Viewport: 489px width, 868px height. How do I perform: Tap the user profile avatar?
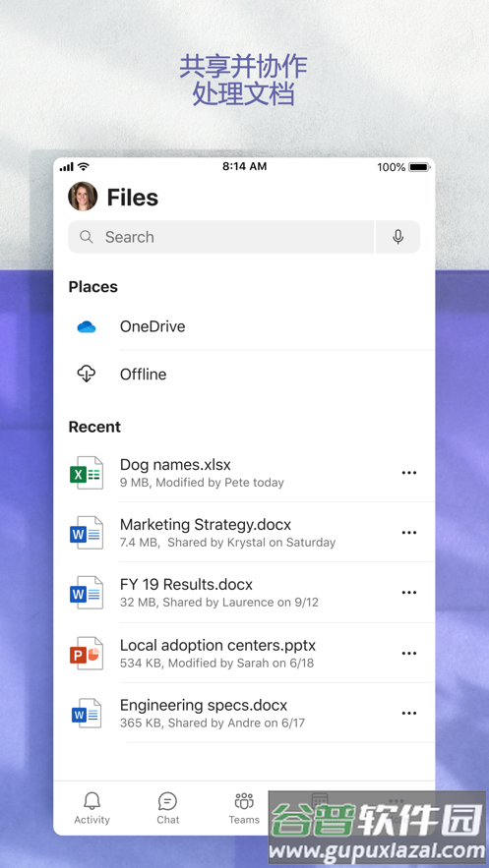click(x=83, y=197)
